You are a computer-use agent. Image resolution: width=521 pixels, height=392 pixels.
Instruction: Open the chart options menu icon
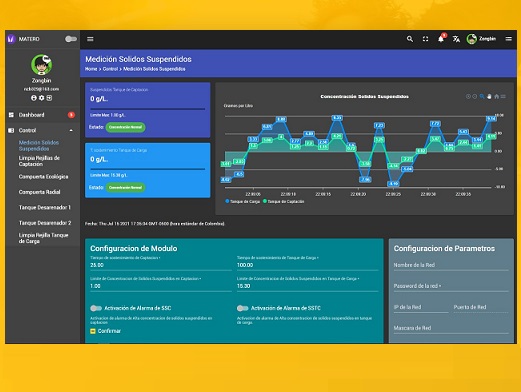click(x=503, y=97)
